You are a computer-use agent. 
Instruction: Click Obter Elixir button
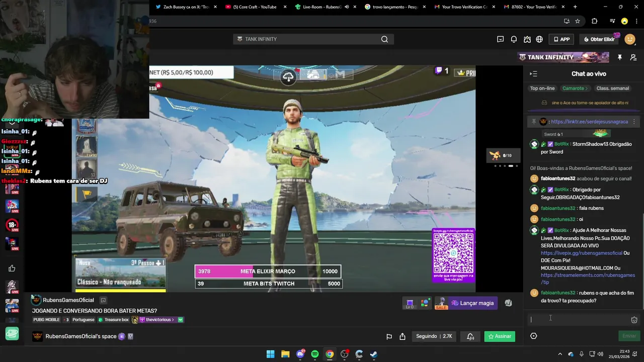pyautogui.click(x=599, y=39)
